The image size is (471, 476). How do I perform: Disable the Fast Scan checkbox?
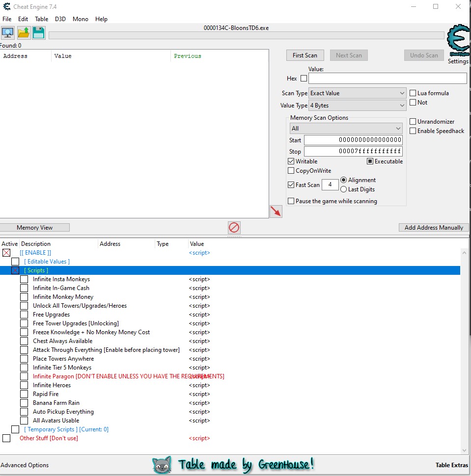click(291, 185)
